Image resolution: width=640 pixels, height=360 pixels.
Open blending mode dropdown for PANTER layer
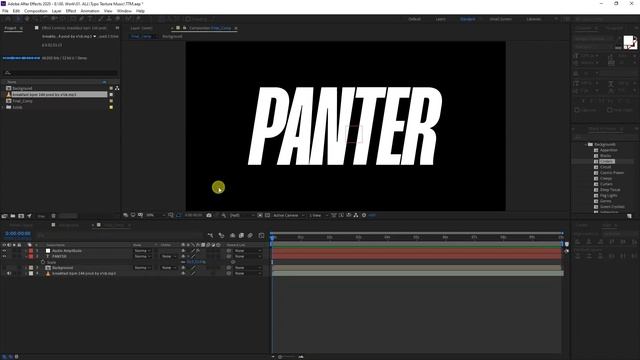[x=142, y=256]
